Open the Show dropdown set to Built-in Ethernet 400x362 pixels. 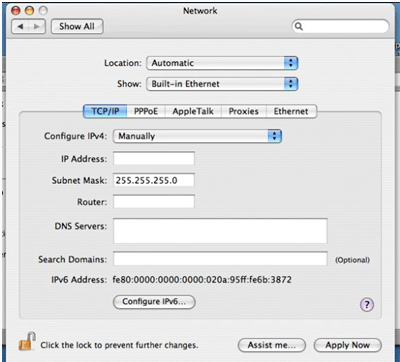tap(222, 84)
